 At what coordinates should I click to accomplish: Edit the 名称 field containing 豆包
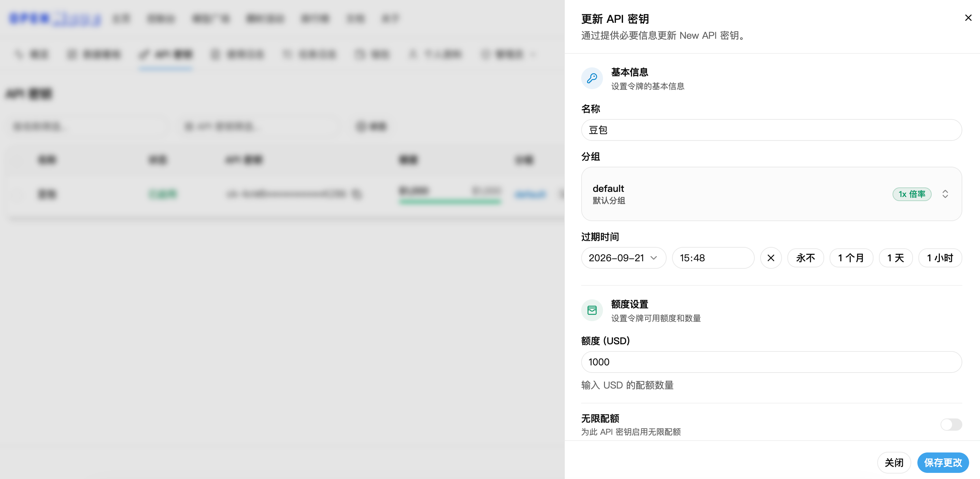[771, 130]
